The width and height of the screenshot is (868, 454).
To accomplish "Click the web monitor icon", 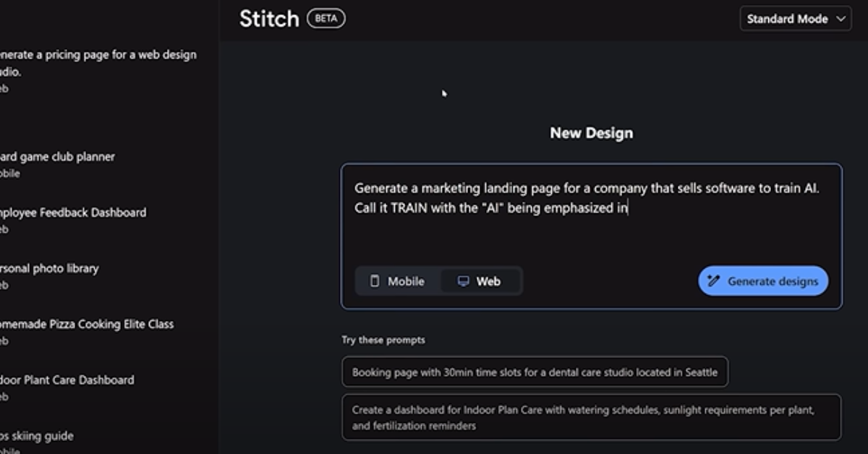I will [464, 281].
